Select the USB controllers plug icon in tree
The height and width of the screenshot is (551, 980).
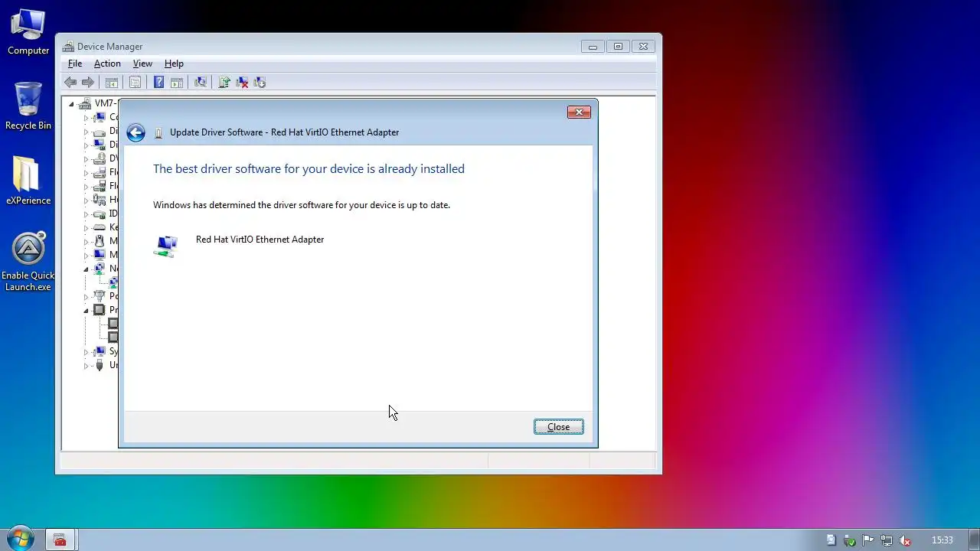point(99,365)
